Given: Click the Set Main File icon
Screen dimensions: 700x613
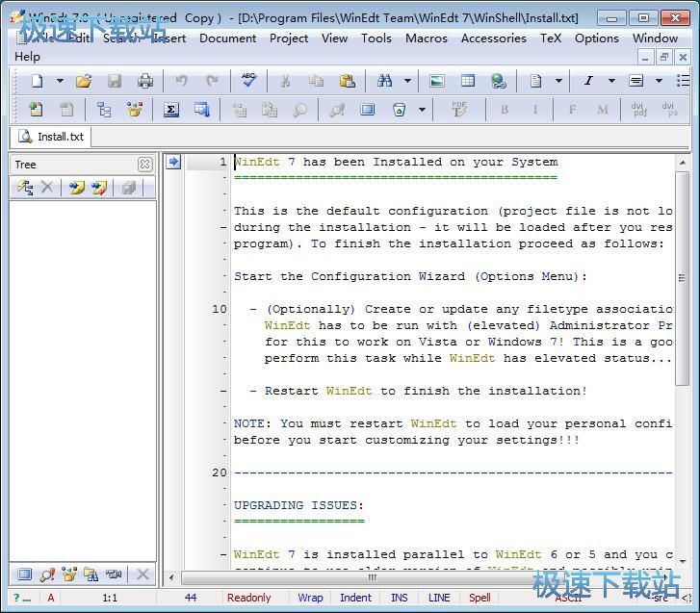Looking at the screenshot, I should point(36,110).
